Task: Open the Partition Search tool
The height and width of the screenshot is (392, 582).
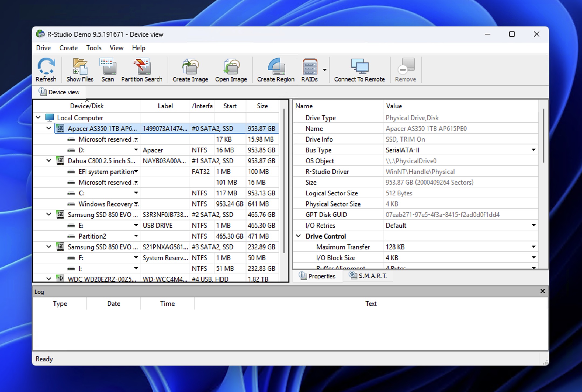Action: pyautogui.click(x=141, y=69)
